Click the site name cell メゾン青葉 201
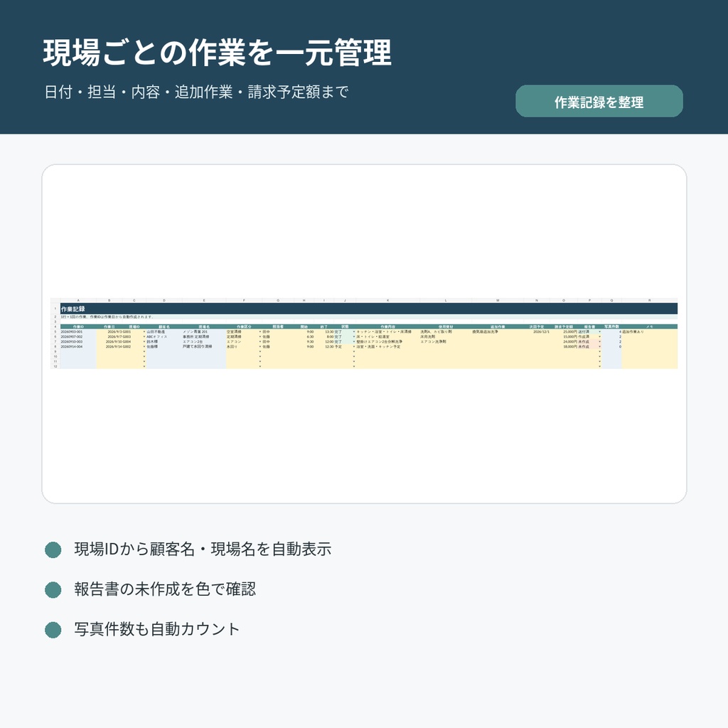Screen dimensions: 728x728 (204, 331)
